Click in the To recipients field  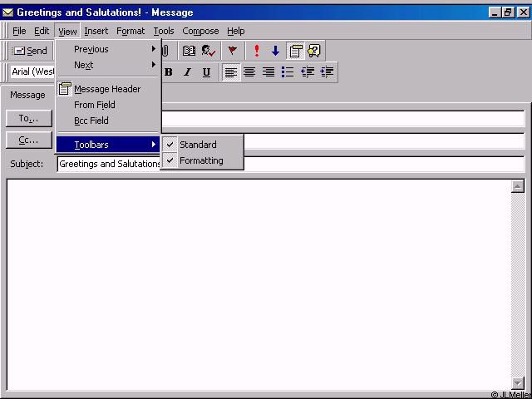click(343, 119)
